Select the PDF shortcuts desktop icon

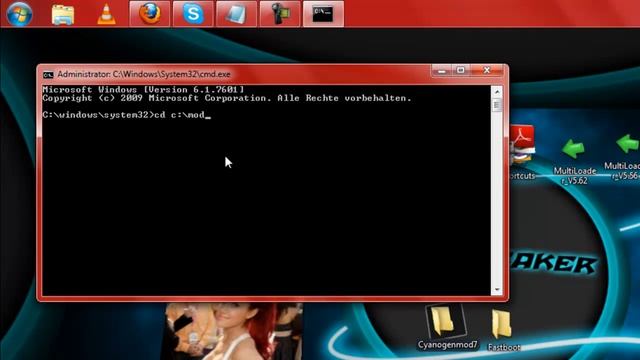point(522,153)
